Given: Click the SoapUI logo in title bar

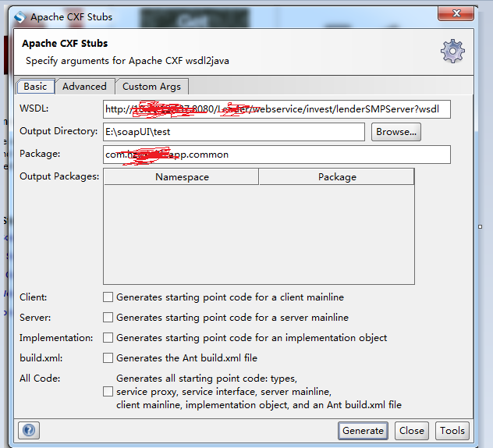Looking at the screenshot, I should click(x=20, y=17).
